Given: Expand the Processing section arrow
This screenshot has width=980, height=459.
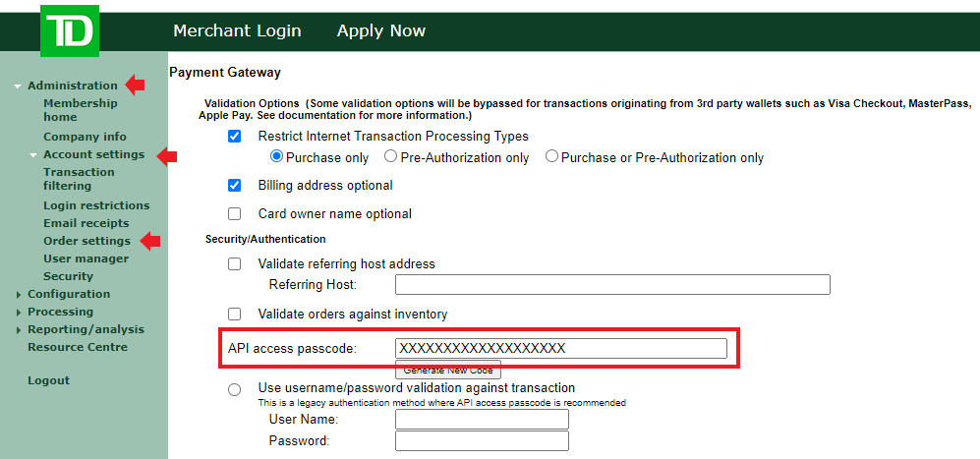Looking at the screenshot, I should (19, 313).
